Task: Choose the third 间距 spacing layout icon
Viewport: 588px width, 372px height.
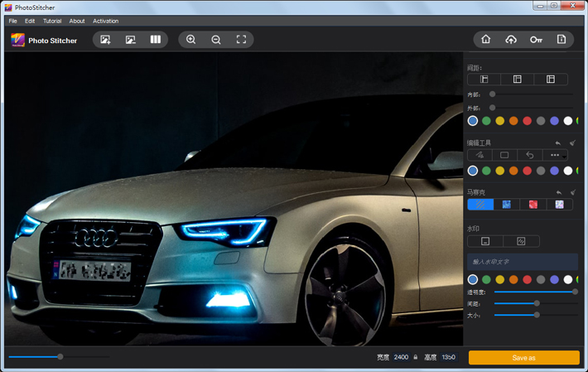Action: click(551, 80)
